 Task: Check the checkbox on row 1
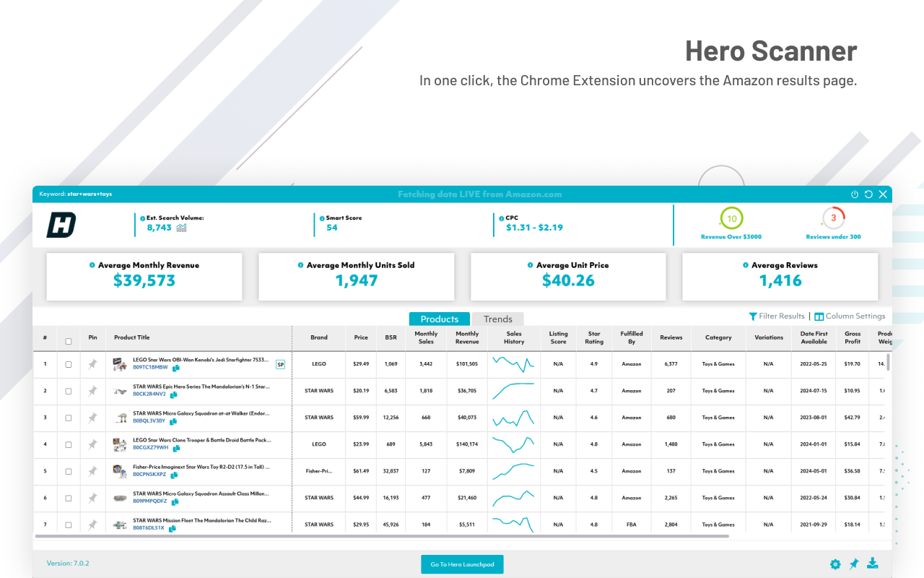(x=69, y=364)
